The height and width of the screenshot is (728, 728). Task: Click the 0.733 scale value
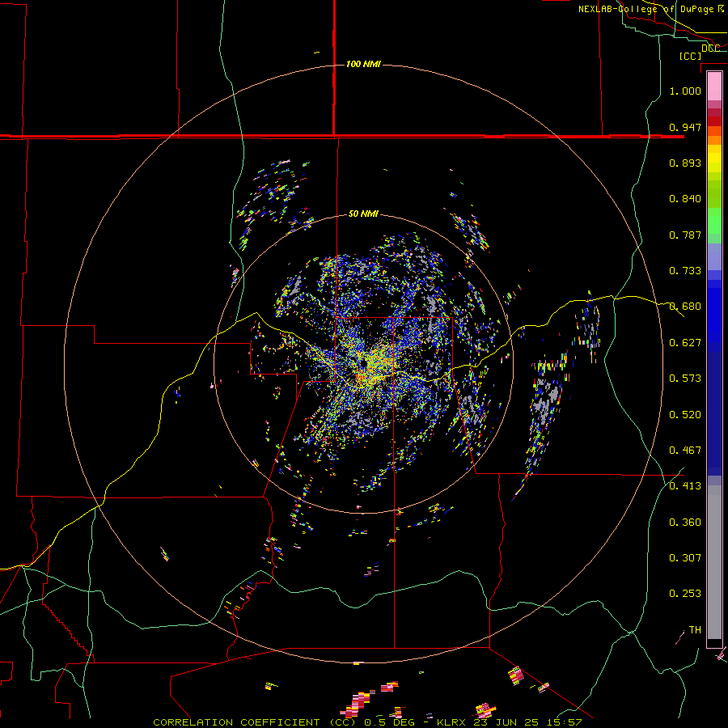(685, 270)
